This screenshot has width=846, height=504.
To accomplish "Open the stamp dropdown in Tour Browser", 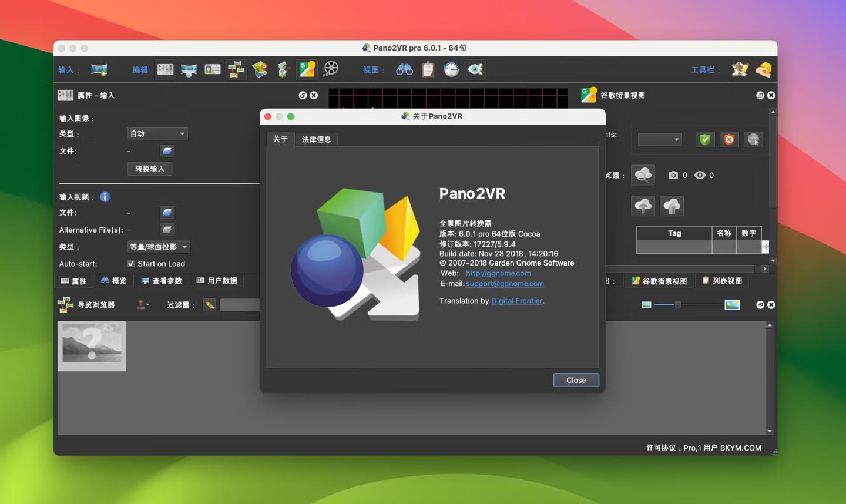I will [143, 304].
